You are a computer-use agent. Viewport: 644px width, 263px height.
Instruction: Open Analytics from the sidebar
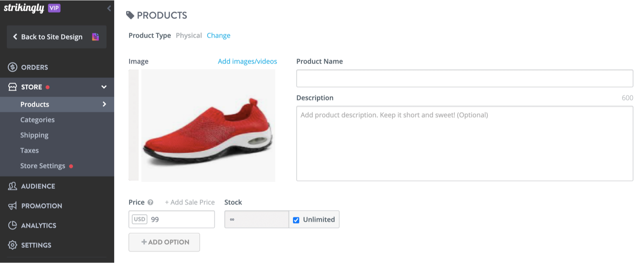(x=39, y=225)
